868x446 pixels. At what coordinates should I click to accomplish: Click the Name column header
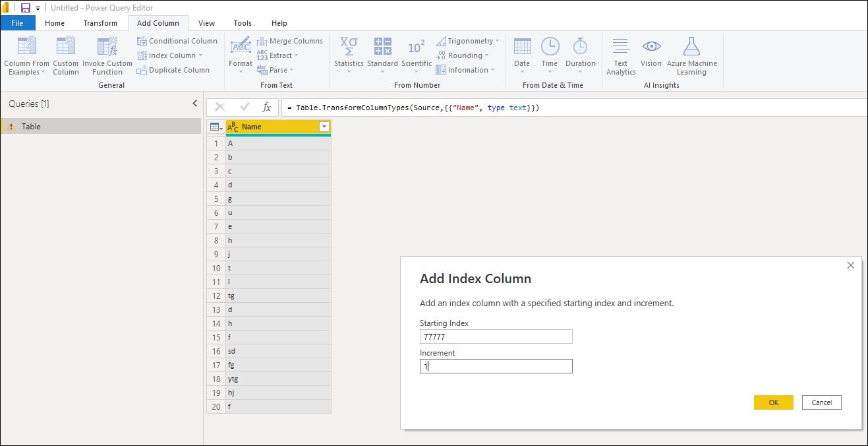(x=278, y=127)
